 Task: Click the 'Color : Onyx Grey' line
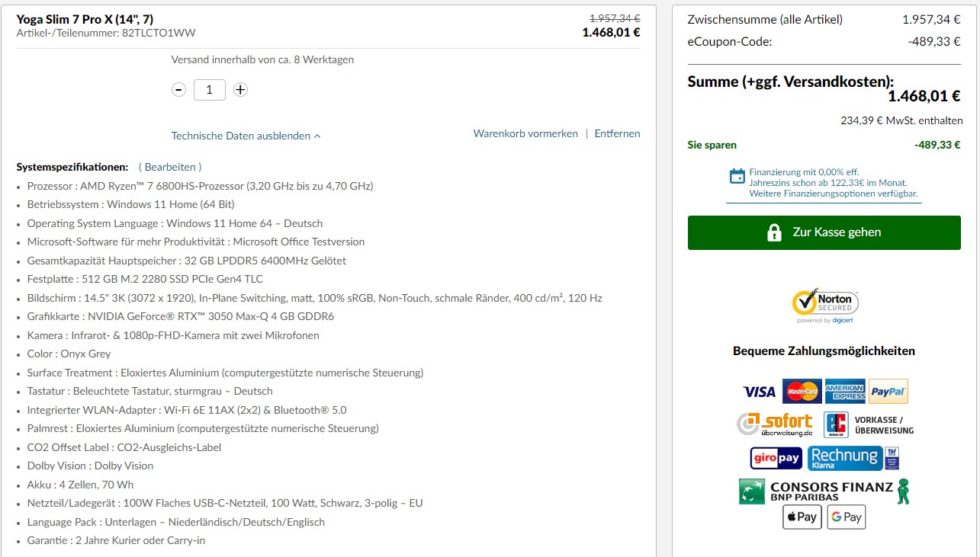pyautogui.click(x=69, y=354)
